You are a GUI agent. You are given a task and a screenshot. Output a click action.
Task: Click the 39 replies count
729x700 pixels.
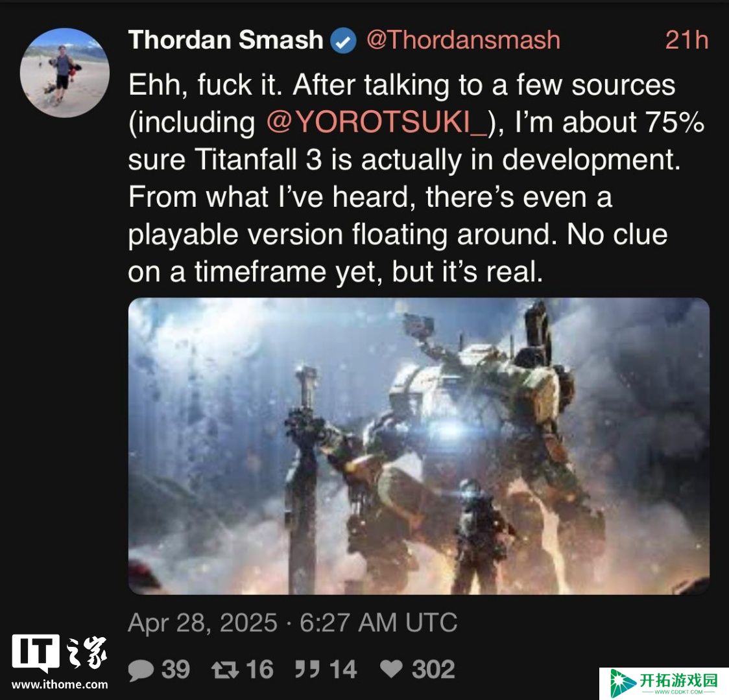pyautogui.click(x=176, y=670)
